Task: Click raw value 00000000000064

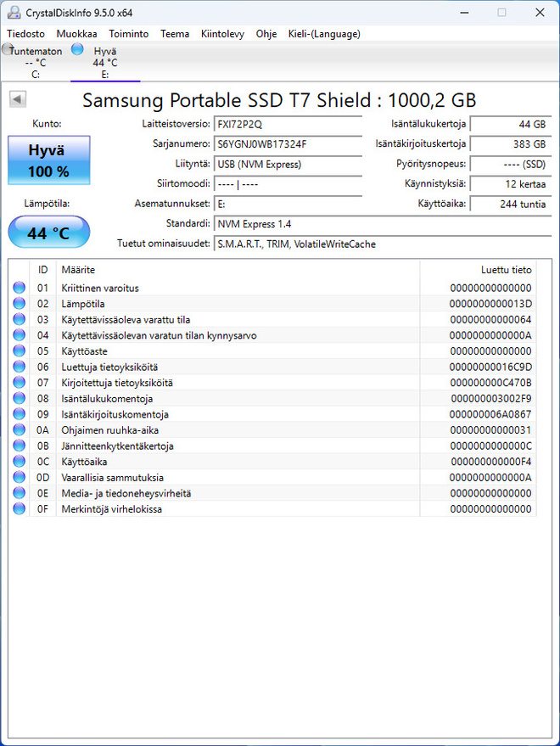Action: (490, 319)
